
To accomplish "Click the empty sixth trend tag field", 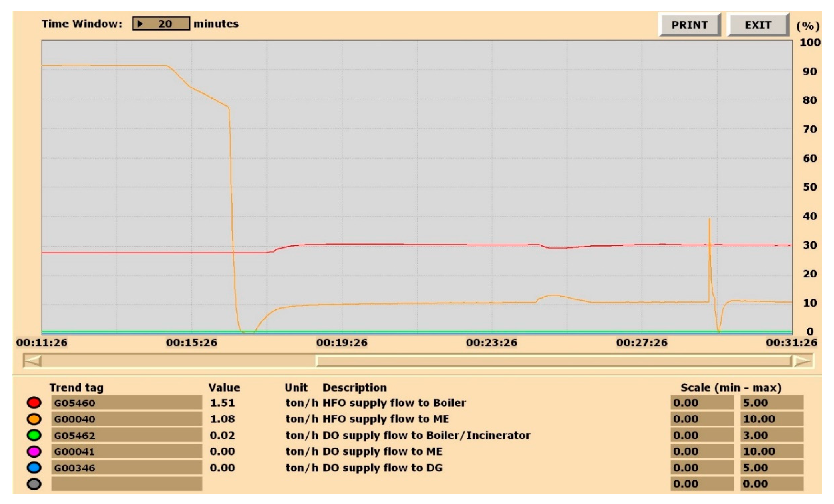I will point(126,484).
